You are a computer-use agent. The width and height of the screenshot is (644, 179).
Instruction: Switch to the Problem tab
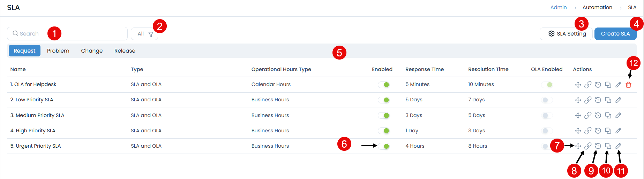[x=58, y=51]
